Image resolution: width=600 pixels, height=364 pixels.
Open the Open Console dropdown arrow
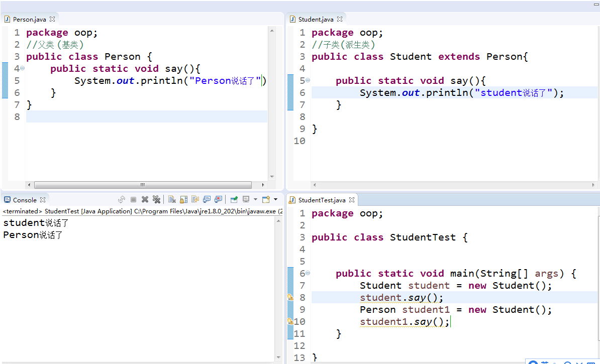point(275,200)
